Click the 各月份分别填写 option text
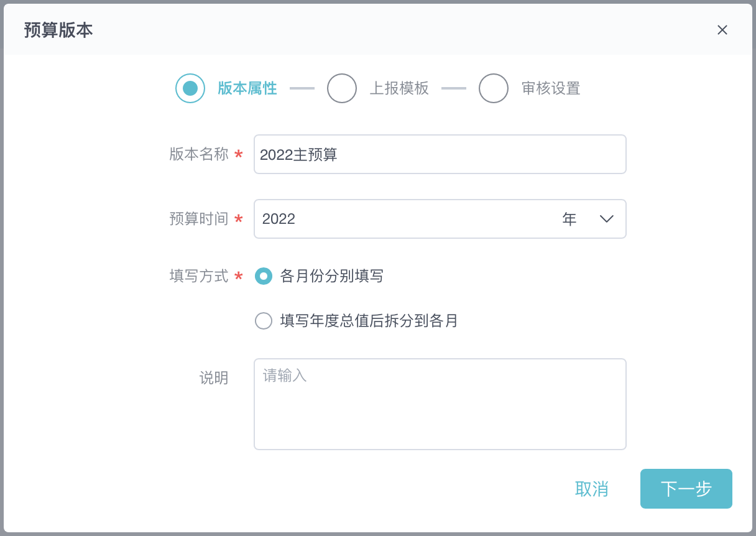The image size is (756, 536). tap(332, 276)
